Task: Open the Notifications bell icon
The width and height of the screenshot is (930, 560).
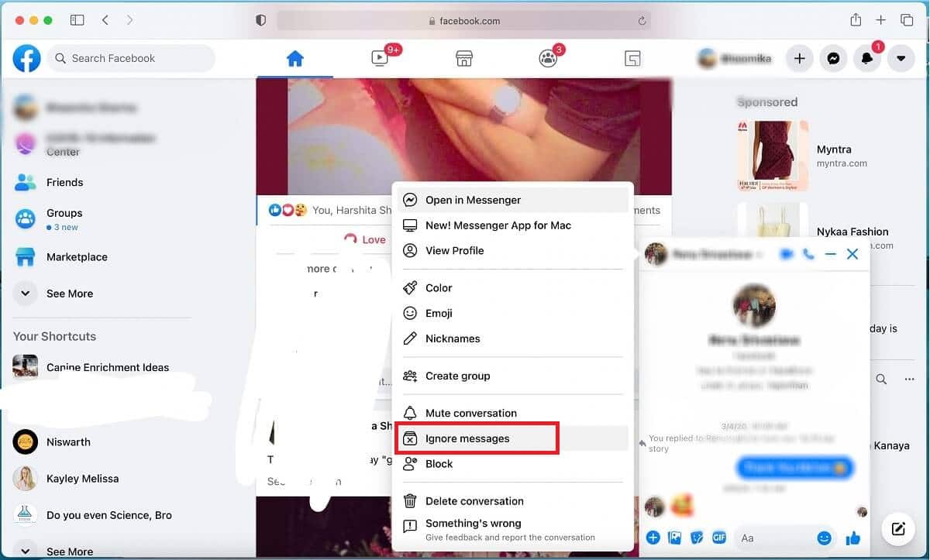Action: click(867, 58)
